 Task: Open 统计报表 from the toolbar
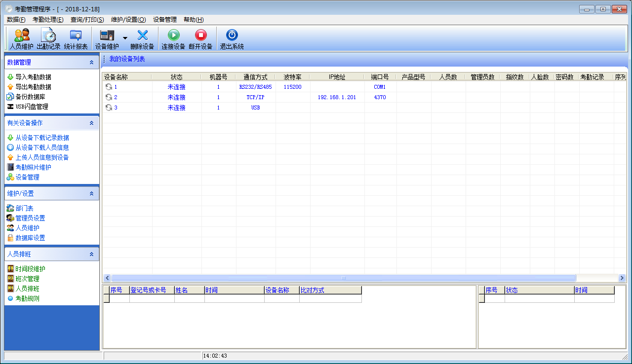coord(76,36)
